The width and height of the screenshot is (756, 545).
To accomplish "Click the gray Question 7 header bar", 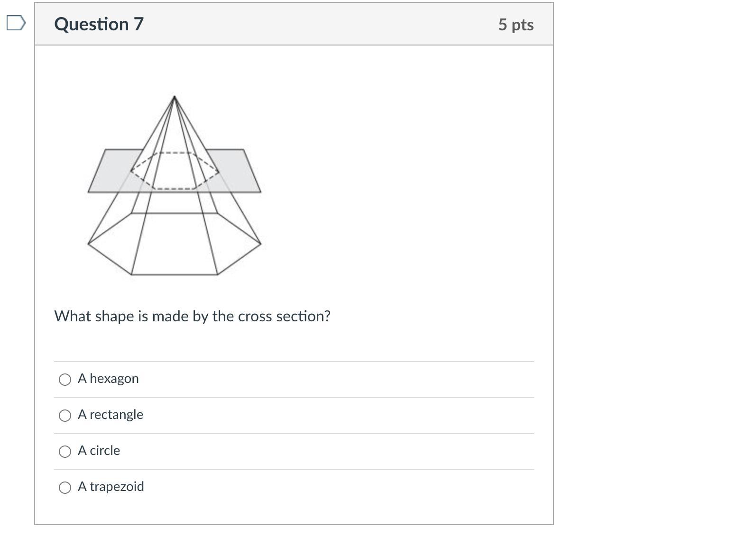I will [x=294, y=24].
